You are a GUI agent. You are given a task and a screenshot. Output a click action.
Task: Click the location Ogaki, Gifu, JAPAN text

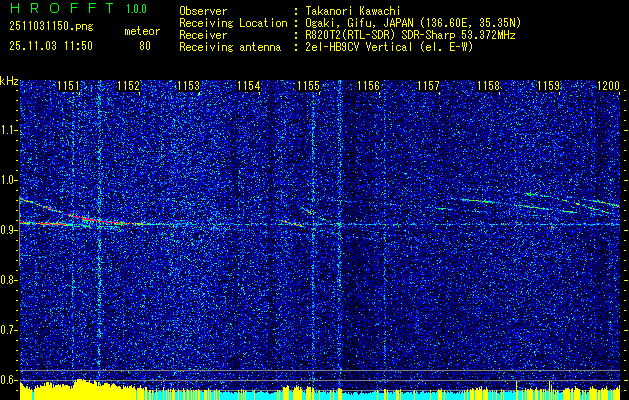pyautogui.click(x=413, y=23)
